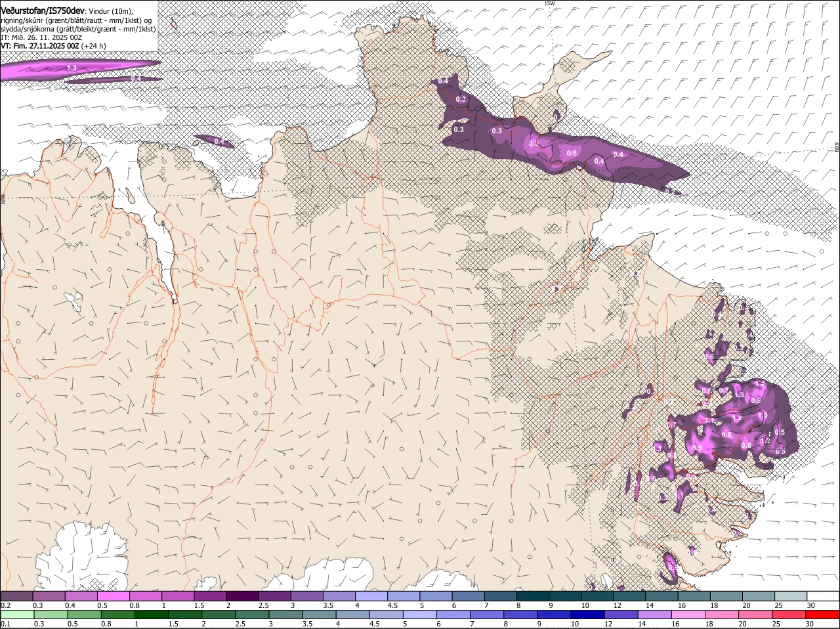Click the 0.1 label of the lower rain legend
The height and width of the screenshot is (629, 840).
pos(5,624)
